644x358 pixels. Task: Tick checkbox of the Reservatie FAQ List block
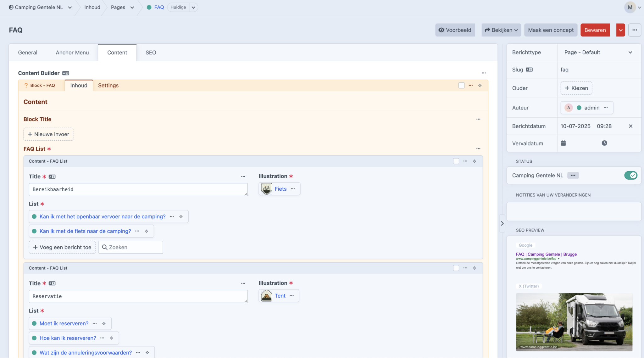[x=456, y=268]
